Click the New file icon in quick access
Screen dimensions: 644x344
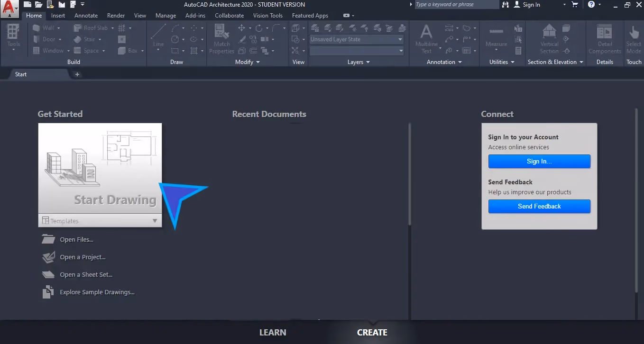(x=28, y=5)
